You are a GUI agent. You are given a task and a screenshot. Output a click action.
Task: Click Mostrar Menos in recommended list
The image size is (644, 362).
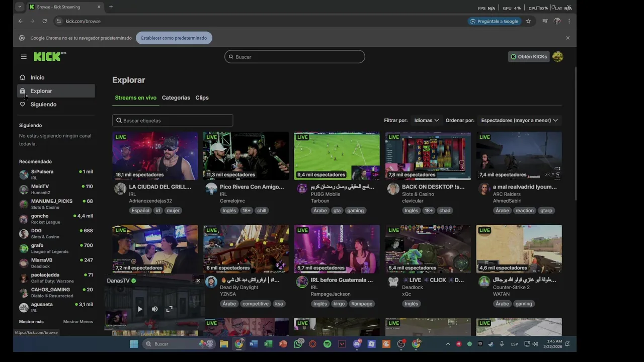pos(78,322)
